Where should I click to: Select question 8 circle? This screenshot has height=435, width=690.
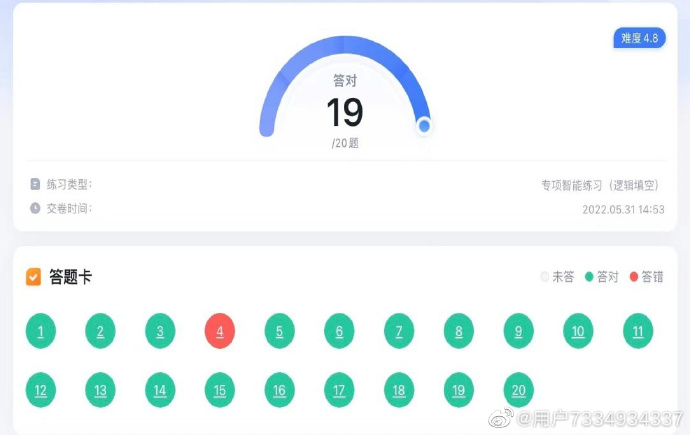click(459, 331)
